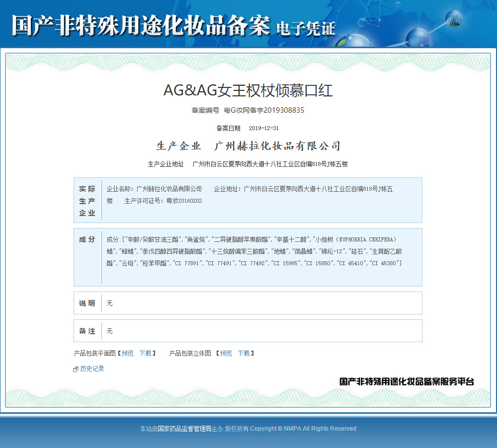The image size is (497, 448).
Task: Click the 实际生产企业 row label
Action: point(87,200)
